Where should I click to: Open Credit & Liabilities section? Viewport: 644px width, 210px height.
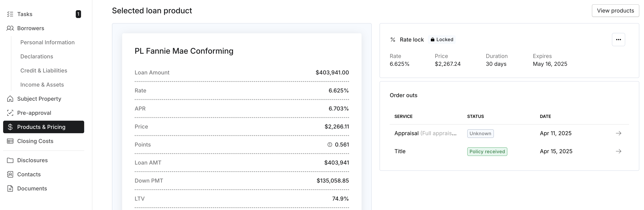44,71
